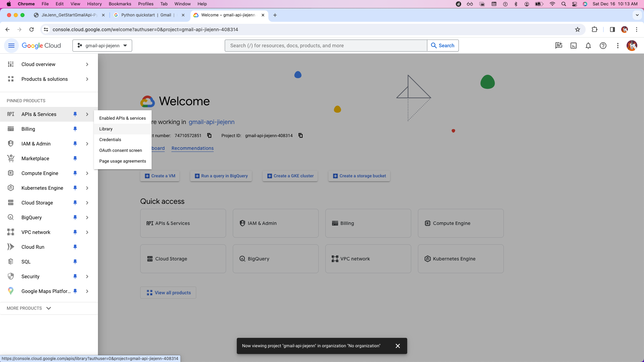Screen dimensions: 644x362
Task: Expand VPC network submenu arrow
Action: tap(87, 232)
